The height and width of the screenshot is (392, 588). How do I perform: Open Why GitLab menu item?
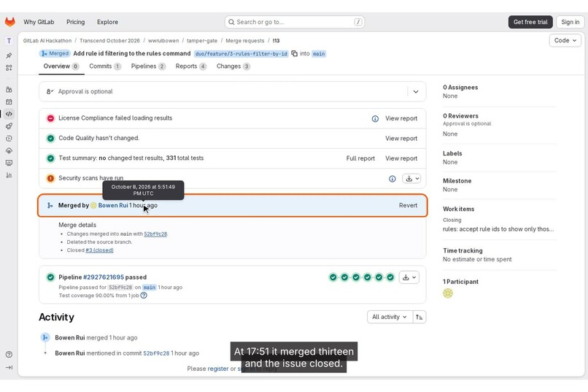click(x=39, y=22)
